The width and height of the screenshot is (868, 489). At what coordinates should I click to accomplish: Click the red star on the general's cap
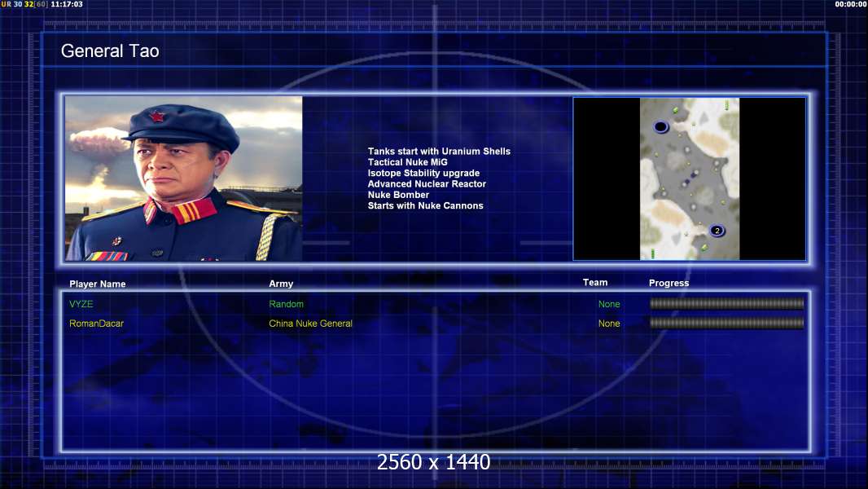click(156, 116)
